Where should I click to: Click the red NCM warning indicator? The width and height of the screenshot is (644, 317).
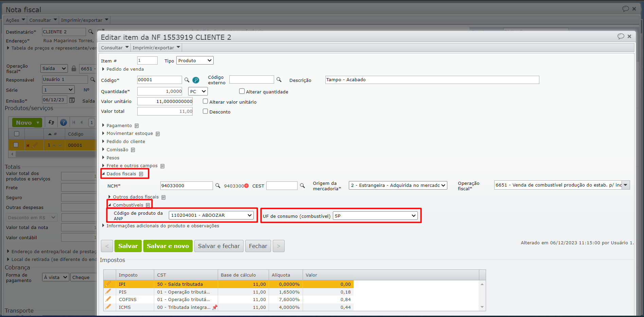(246, 186)
